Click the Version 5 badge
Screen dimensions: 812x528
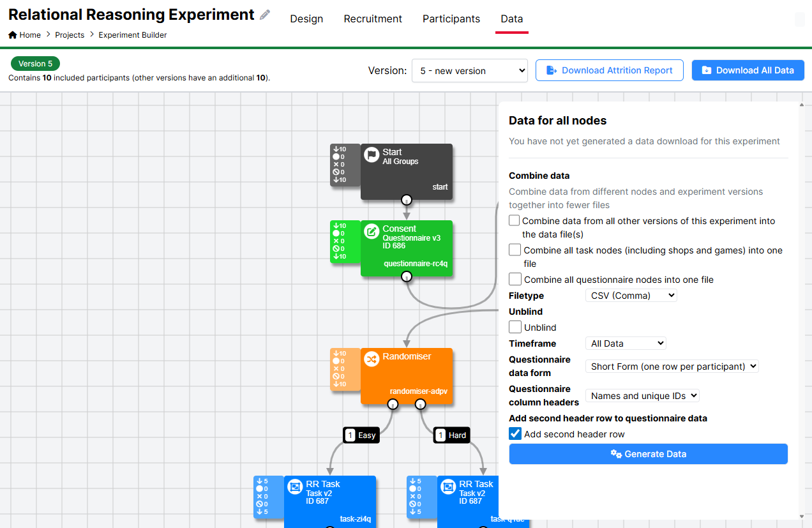point(36,64)
